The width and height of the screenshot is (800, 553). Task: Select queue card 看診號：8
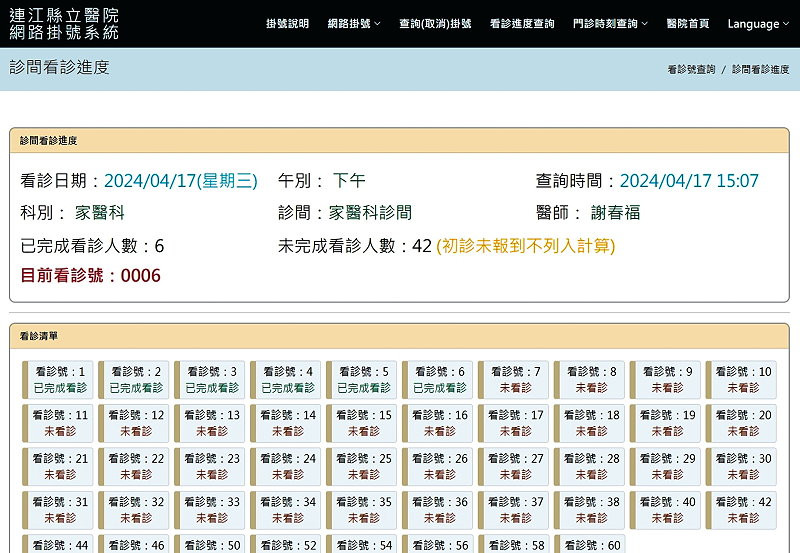589,380
